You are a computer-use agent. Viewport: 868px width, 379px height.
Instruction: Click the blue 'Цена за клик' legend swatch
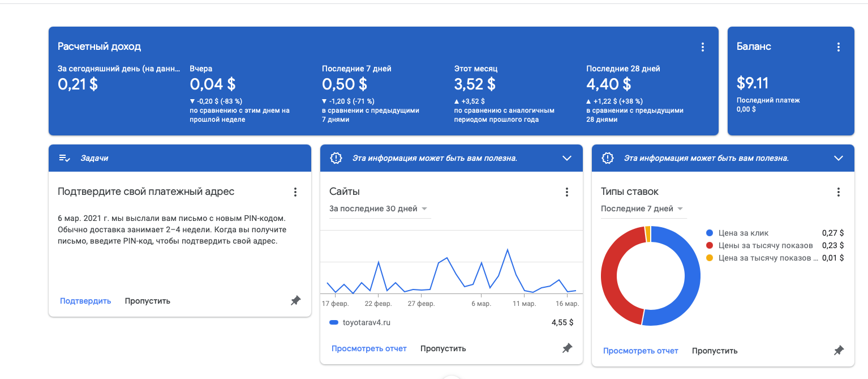click(710, 233)
